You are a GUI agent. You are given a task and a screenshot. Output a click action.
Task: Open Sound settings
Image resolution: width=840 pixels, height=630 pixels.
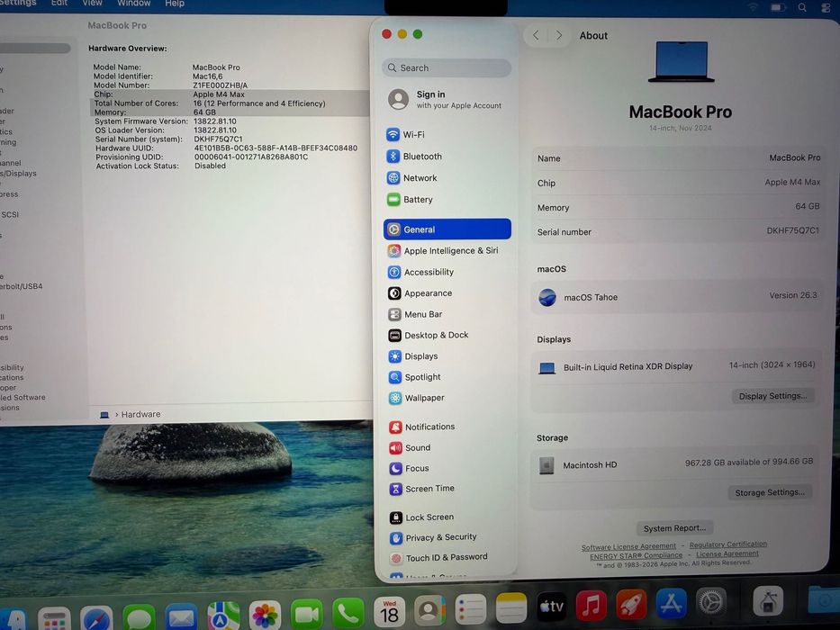(447, 447)
